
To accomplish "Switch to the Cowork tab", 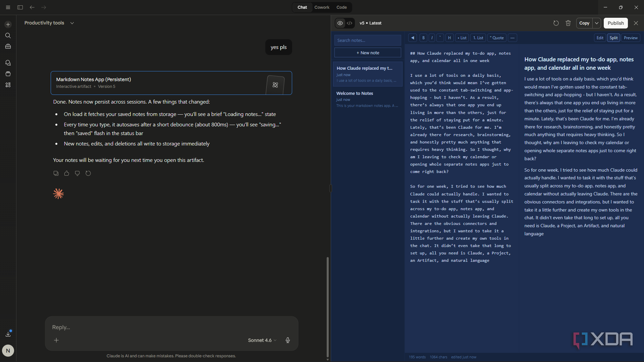I will click(322, 7).
